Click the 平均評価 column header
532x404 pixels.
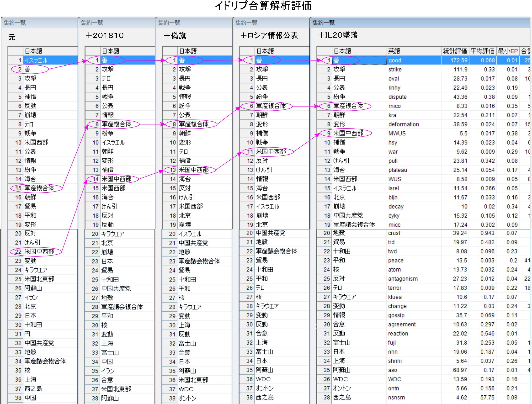pyautogui.click(x=482, y=51)
